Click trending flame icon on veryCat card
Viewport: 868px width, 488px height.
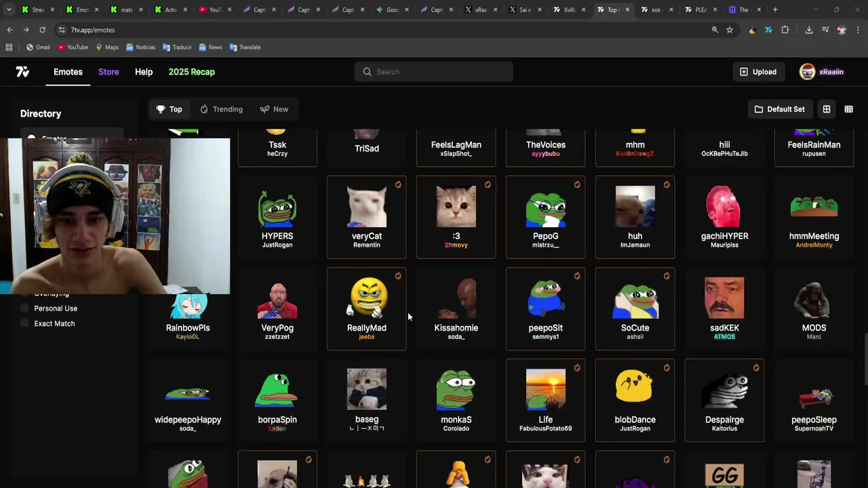pyautogui.click(x=398, y=184)
